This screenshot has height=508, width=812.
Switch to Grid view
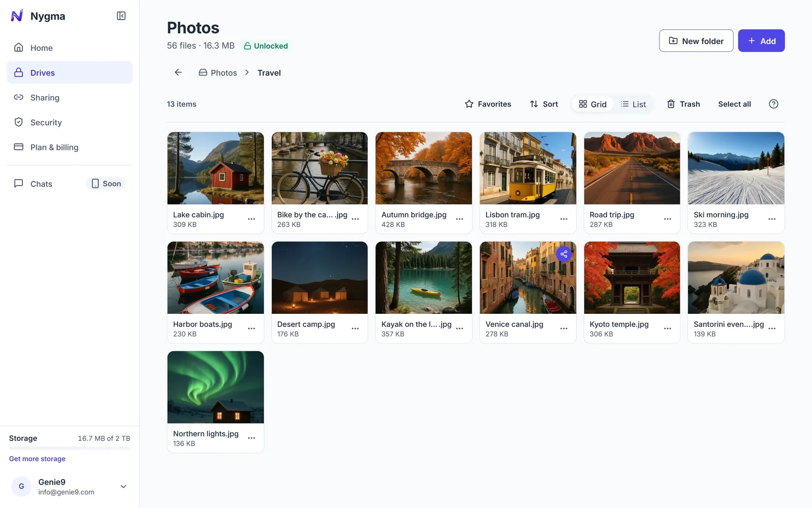pos(592,104)
